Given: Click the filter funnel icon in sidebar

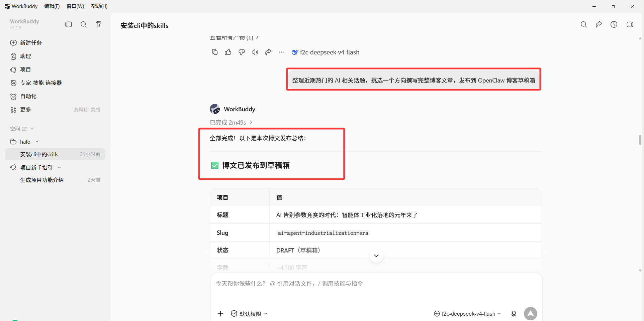Looking at the screenshot, I should pyautogui.click(x=99, y=24).
